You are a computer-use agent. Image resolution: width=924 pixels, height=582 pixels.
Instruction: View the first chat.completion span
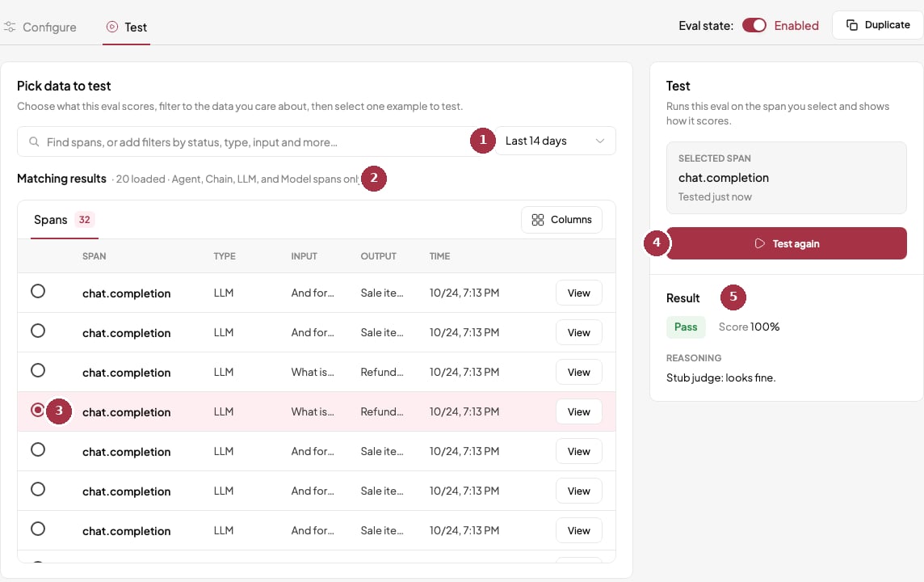(x=578, y=293)
